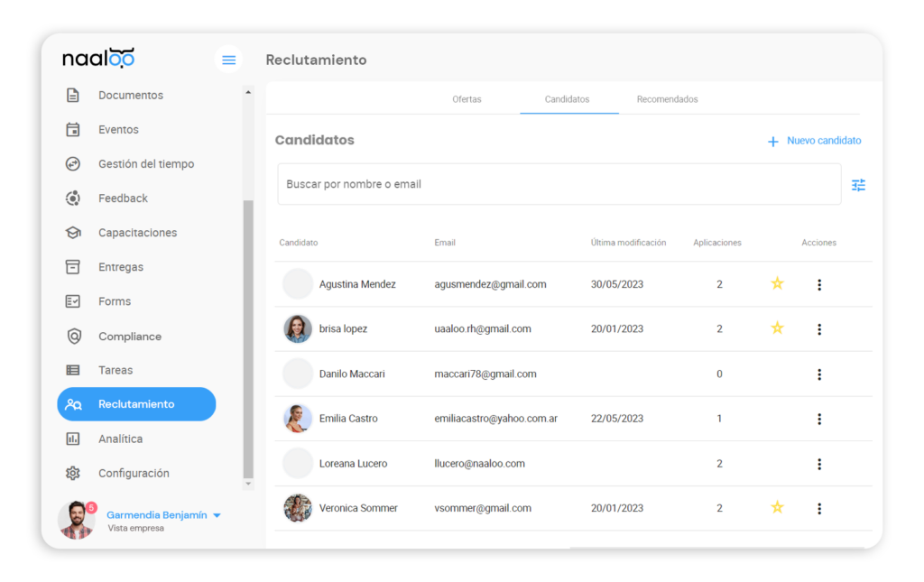Open the Feedback sidebar icon
The width and height of the screenshot is (924, 582).
(x=72, y=199)
